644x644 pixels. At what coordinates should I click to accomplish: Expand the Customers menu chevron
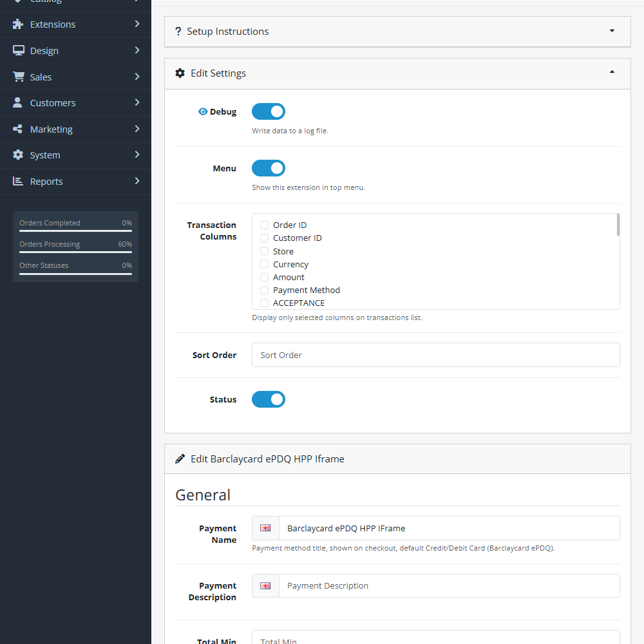tap(137, 102)
